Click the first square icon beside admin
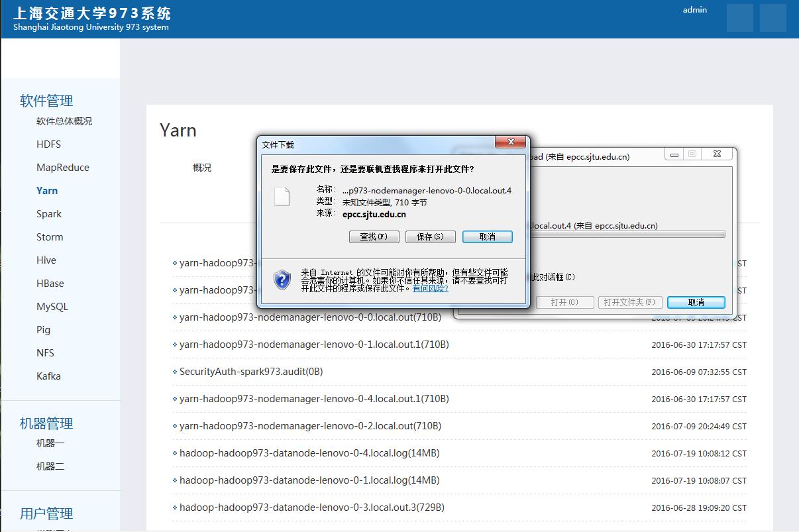 [739, 18]
